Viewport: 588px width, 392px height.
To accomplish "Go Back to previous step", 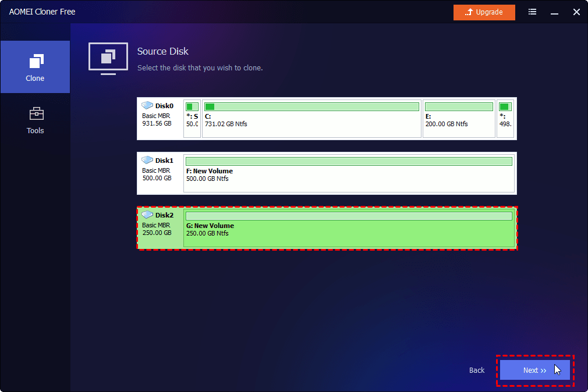I will tap(477, 370).
